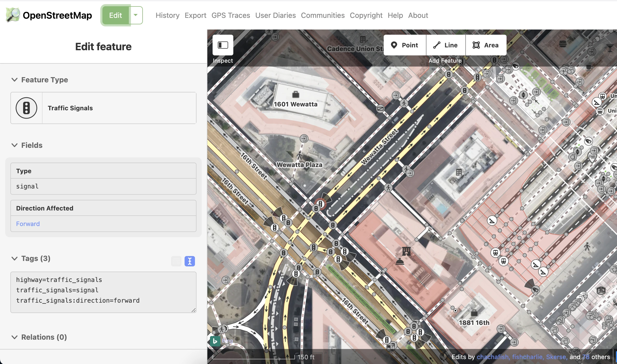Switch tags to list view
The width and height of the screenshot is (617, 364).
coord(176,261)
